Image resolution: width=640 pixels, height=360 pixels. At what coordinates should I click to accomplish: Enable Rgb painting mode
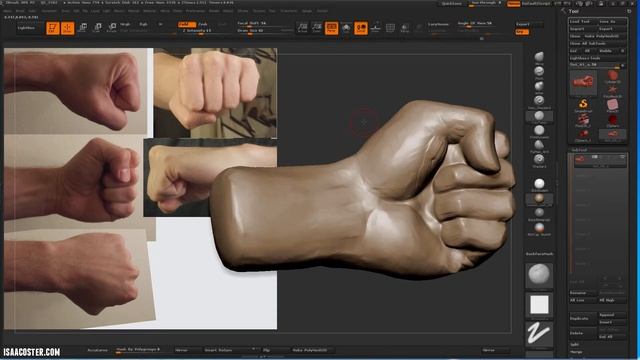143,24
